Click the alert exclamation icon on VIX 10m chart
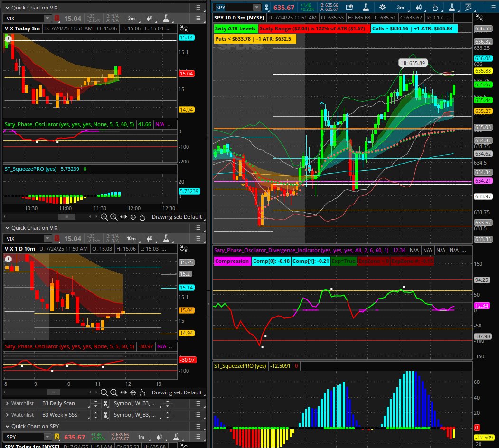Image resolution: width=499 pixels, height=448 pixels. [8, 259]
